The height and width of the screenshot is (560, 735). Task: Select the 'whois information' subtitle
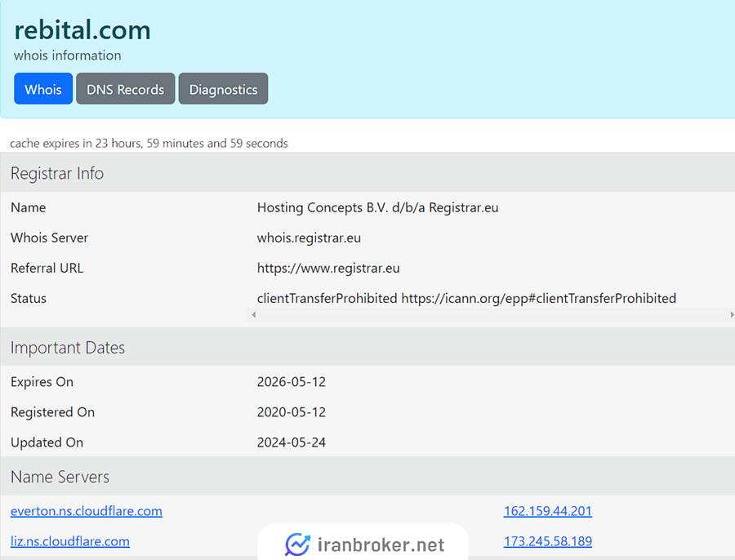pyautogui.click(x=68, y=56)
